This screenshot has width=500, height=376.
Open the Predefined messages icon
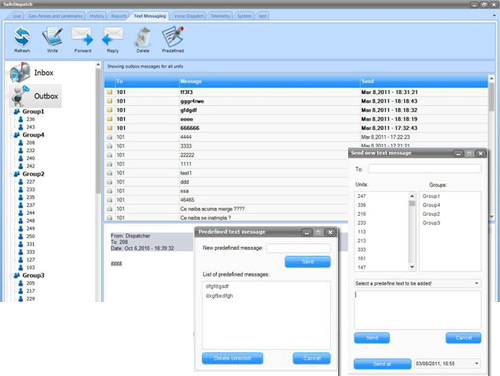[173, 36]
